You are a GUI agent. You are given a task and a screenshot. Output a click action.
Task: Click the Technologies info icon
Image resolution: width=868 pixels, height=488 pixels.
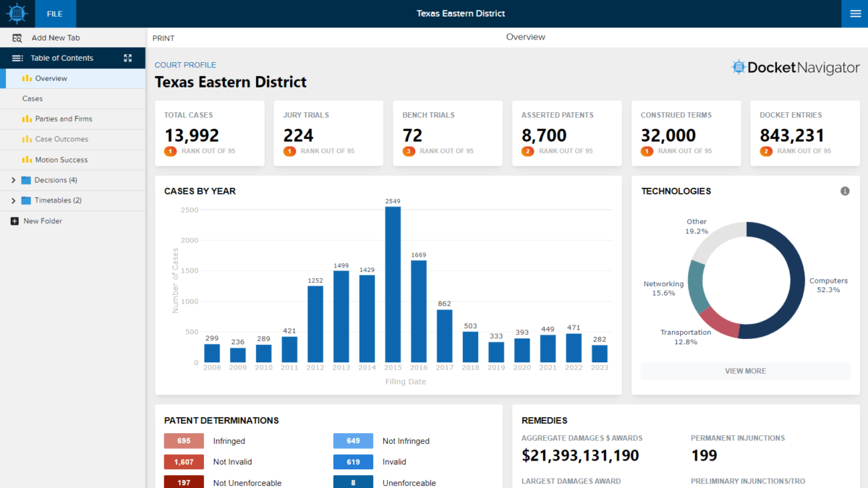[x=844, y=192]
